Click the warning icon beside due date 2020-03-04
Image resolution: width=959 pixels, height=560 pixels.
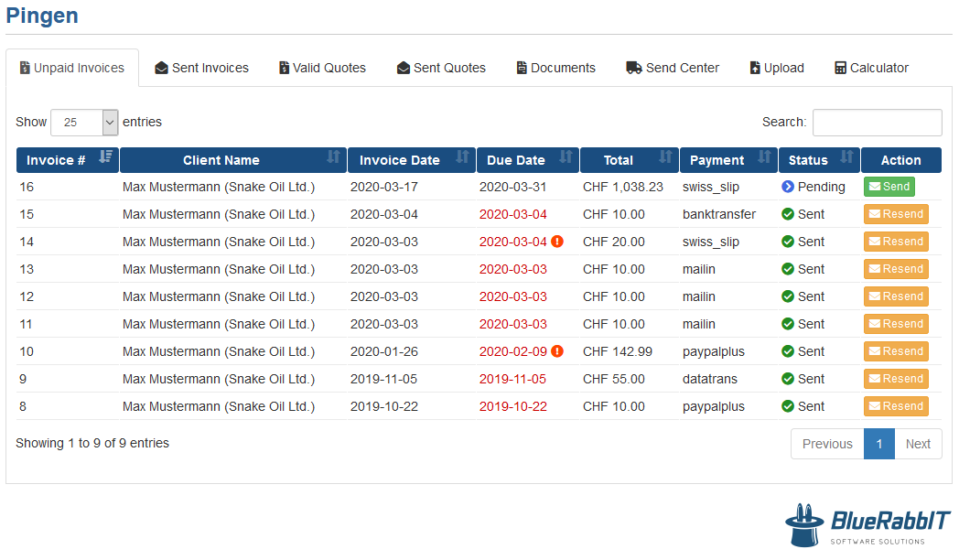555,241
